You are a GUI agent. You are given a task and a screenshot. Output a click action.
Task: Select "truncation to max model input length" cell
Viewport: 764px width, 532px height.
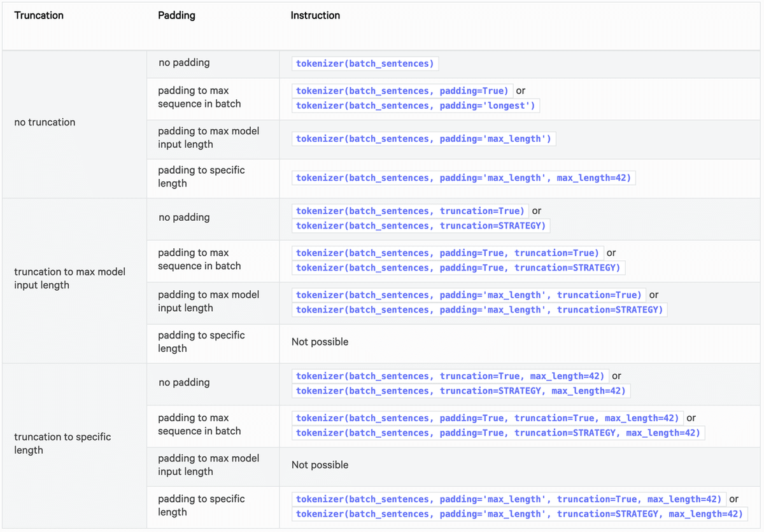pos(69,279)
